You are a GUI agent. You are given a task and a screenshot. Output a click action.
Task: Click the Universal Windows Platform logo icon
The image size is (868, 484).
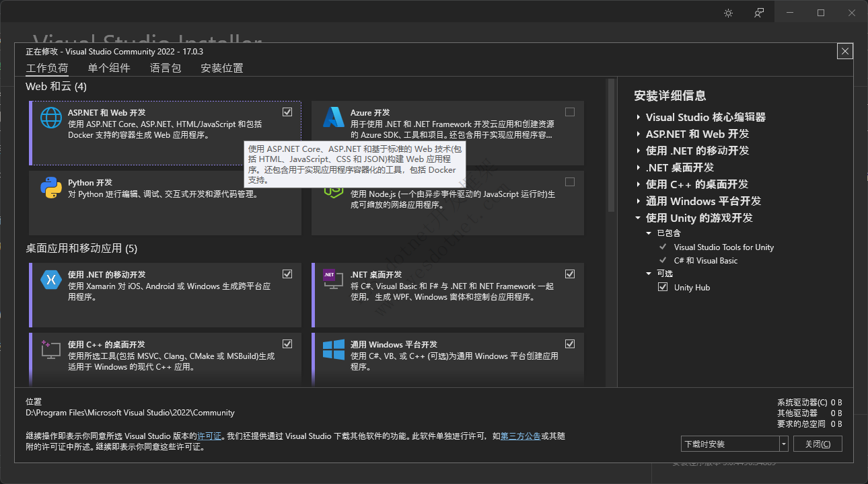[x=334, y=350]
